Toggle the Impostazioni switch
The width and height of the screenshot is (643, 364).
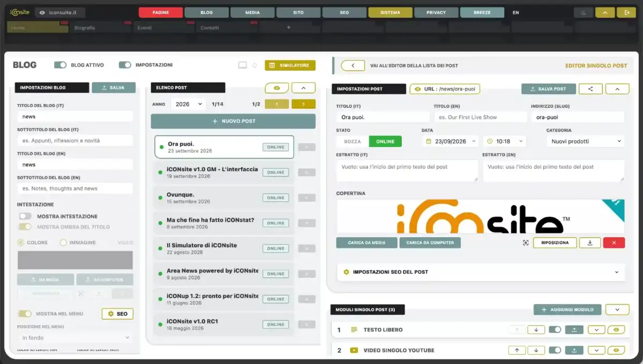coord(125,65)
